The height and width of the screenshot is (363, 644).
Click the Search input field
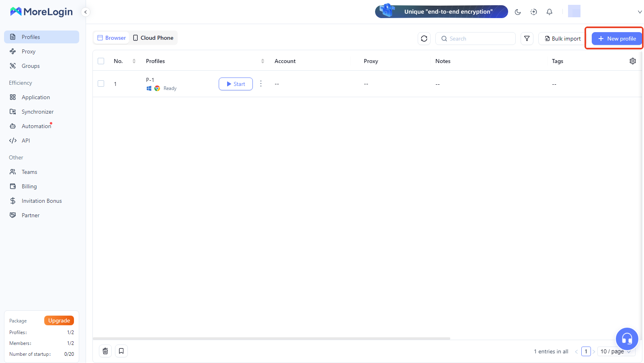[478, 39]
